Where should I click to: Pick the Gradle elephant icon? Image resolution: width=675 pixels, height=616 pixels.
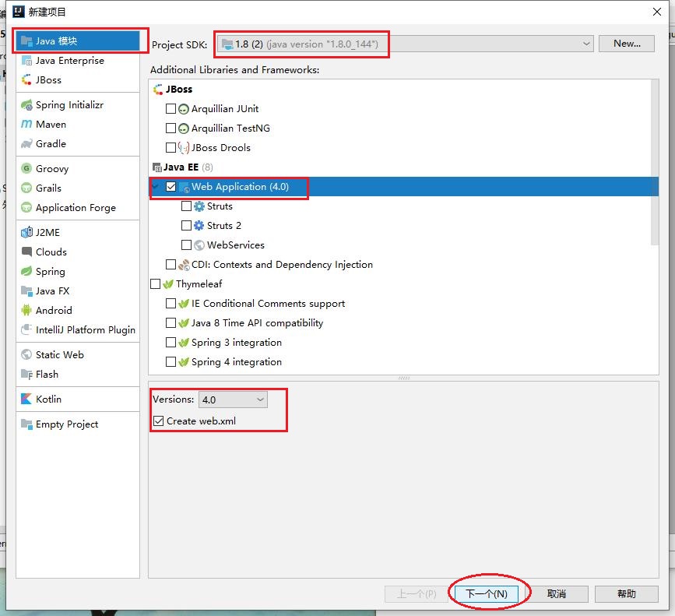26,144
